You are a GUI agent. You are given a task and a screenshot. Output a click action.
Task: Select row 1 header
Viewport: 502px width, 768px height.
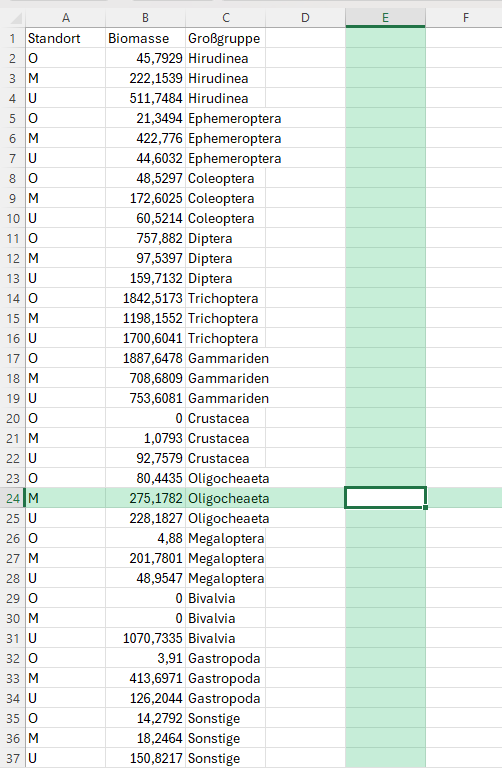click(x=13, y=38)
